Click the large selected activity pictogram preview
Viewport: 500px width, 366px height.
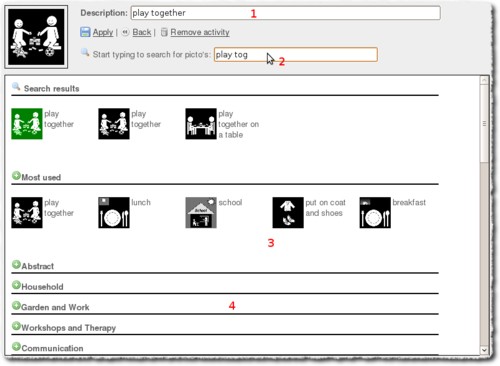click(36, 37)
